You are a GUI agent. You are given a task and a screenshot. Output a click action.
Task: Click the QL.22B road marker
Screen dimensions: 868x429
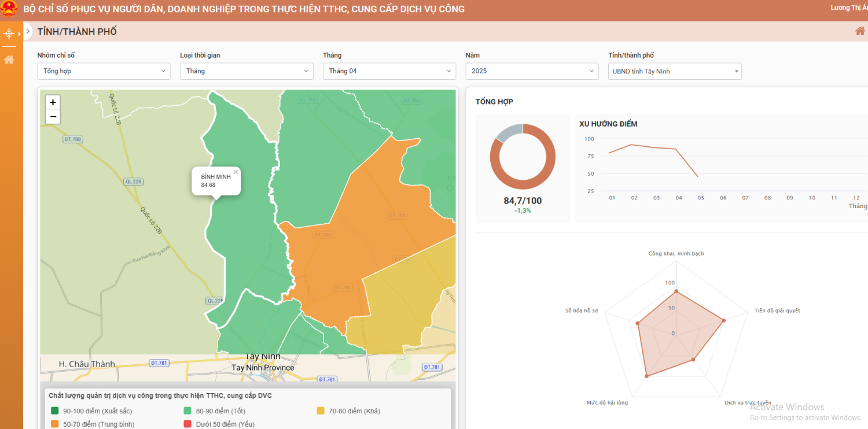click(134, 182)
